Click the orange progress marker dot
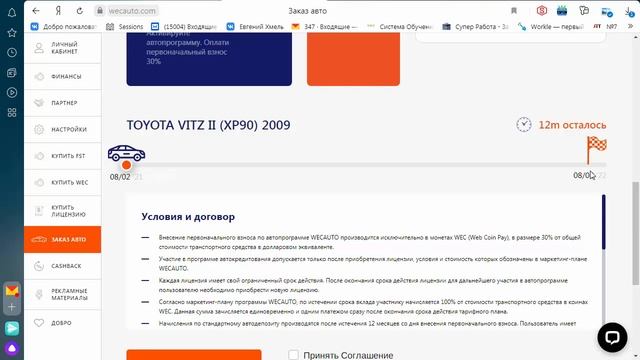Viewport: 640px width, 360px height. pos(127,165)
